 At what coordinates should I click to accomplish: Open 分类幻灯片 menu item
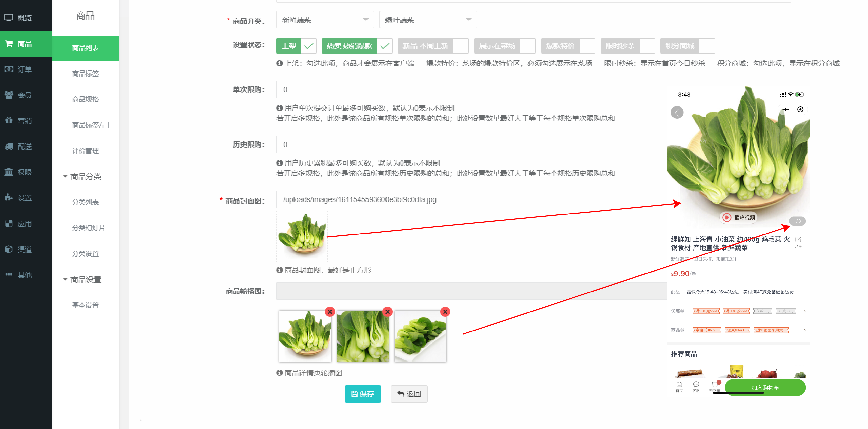point(88,228)
